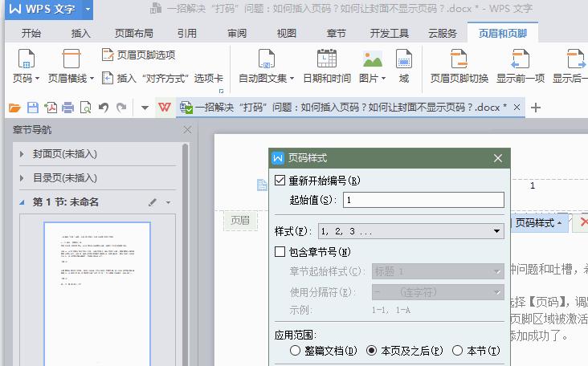The height and width of the screenshot is (366, 588).
Task: Select 整篇文档 radio button
Action: tap(295, 351)
